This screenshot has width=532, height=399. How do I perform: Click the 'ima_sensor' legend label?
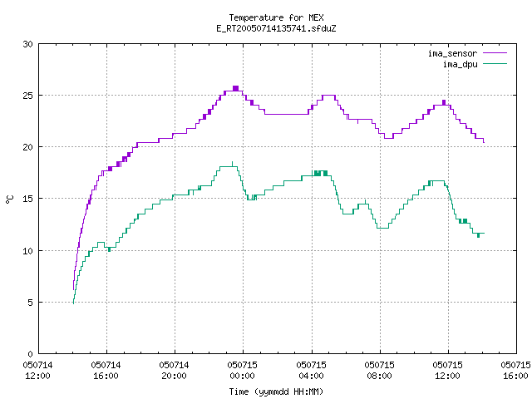pyautogui.click(x=452, y=53)
